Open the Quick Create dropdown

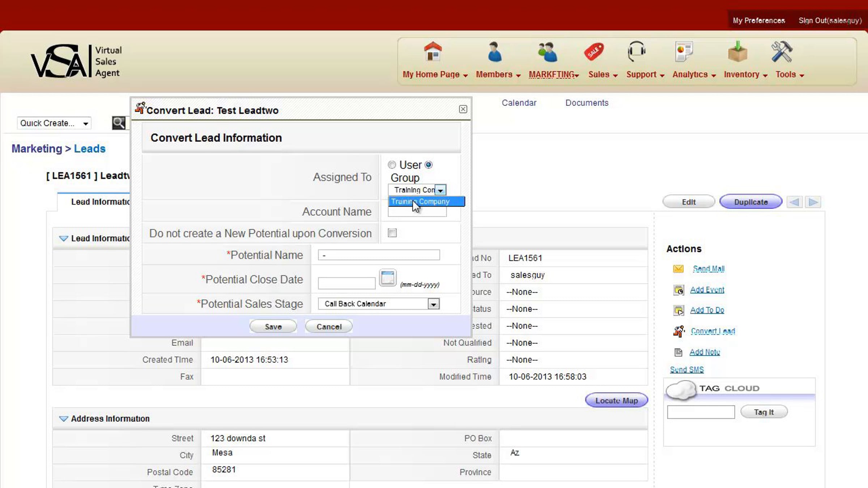[x=54, y=123]
